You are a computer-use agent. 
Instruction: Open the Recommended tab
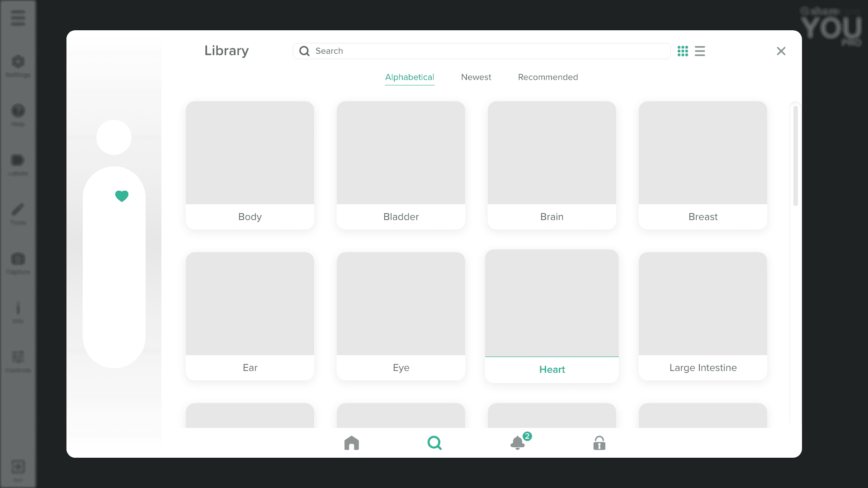(x=547, y=77)
